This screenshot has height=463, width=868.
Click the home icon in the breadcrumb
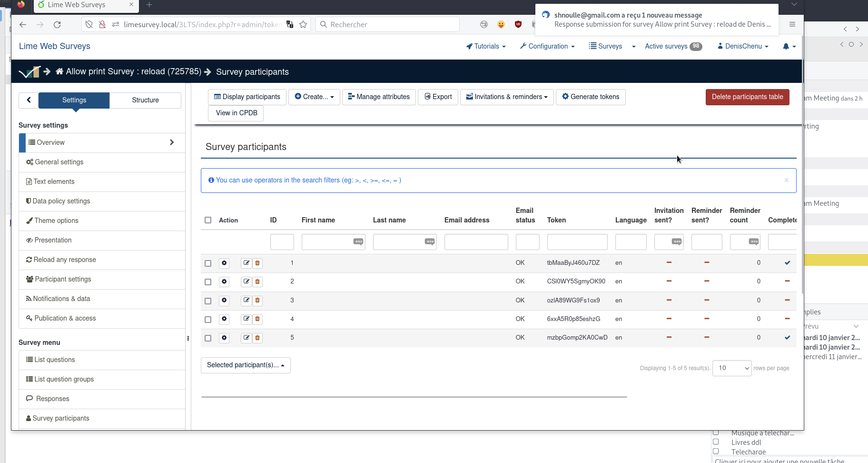tap(59, 71)
